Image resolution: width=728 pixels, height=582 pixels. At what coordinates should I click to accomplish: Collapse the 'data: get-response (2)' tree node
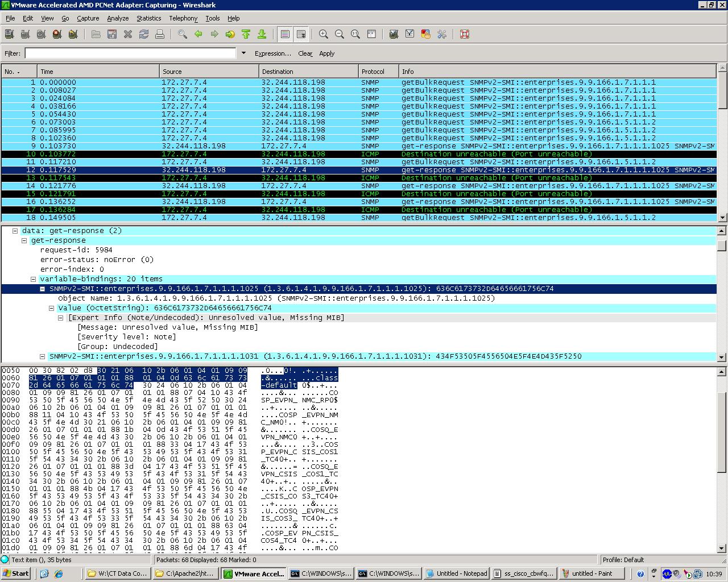pyautogui.click(x=15, y=231)
